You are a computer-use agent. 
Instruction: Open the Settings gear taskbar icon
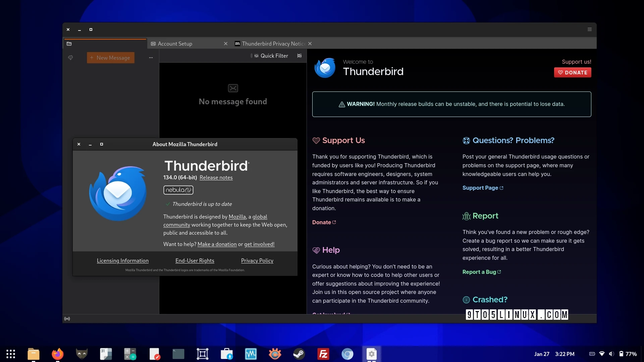372,354
